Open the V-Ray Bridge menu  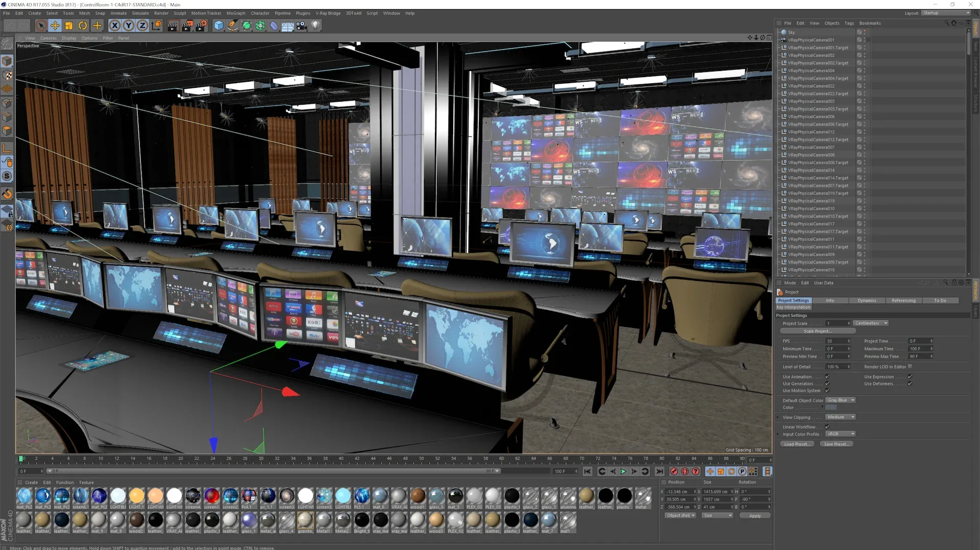(328, 13)
